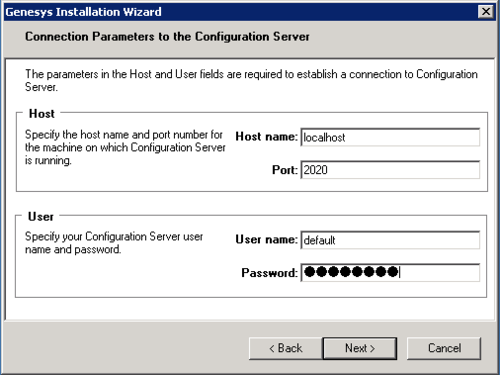
Task: Click the User name field containing default
Action: [x=390, y=240]
